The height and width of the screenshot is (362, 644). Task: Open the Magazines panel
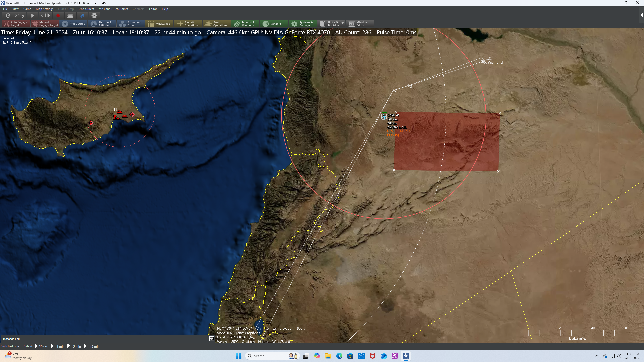(x=159, y=24)
